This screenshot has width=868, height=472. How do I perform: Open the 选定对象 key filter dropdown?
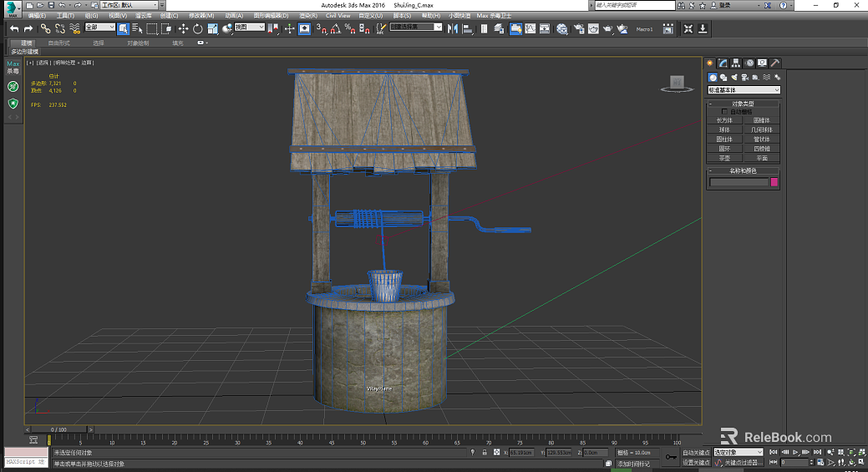coord(739,453)
